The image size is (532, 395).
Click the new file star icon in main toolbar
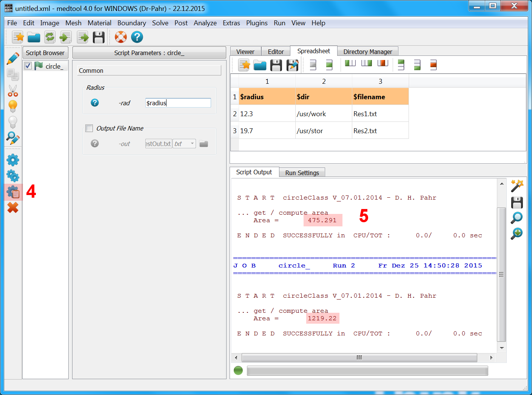tap(18, 37)
